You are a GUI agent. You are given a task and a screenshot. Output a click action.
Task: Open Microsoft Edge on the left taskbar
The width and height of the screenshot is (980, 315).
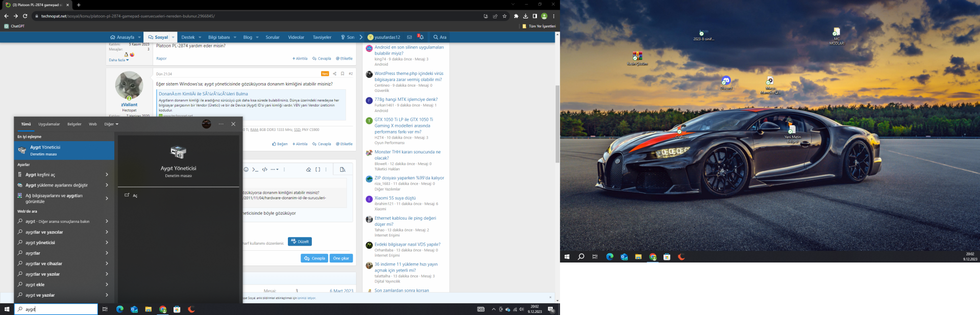click(120, 309)
